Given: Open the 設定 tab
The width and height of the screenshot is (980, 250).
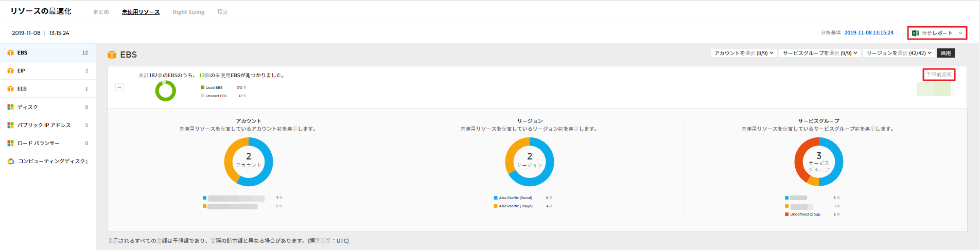Looking at the screenshot, I should pyautogui.click(x=222, y=12).
